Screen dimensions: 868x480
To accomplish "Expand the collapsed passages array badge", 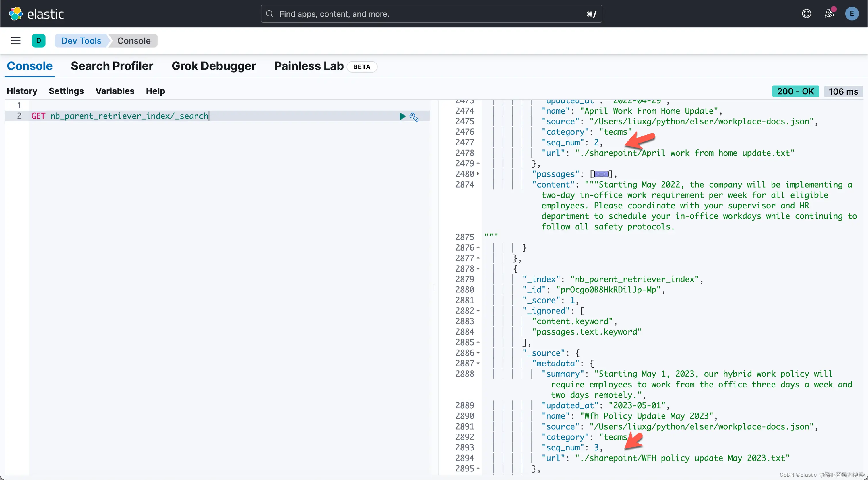I will point(601,174).
